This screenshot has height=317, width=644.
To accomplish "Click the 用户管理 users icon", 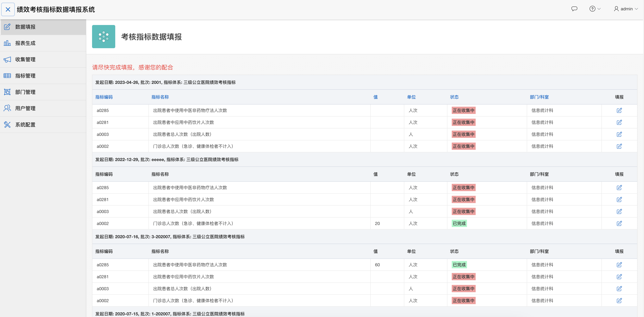I will [7, 108].
